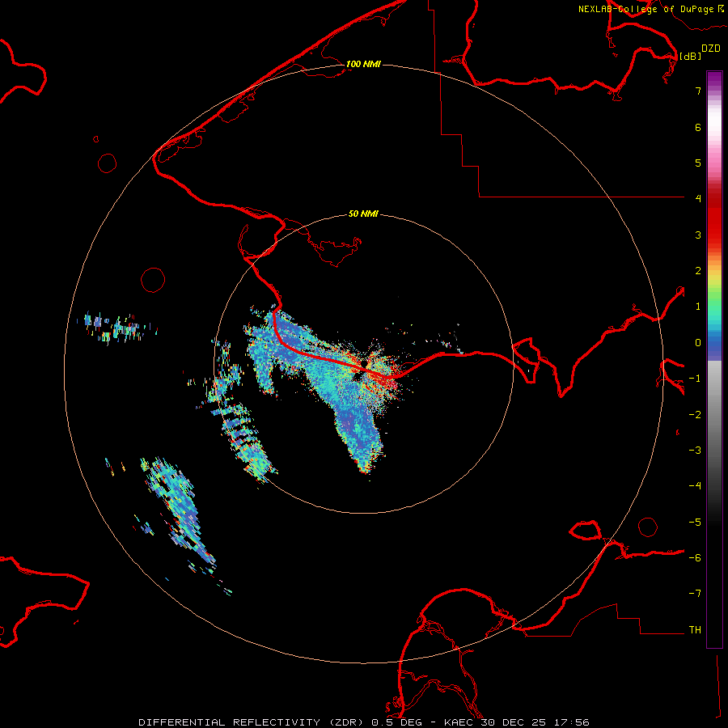
Task: Click the KAEC station identifier in caption
Action: click(x=459, y=722)
